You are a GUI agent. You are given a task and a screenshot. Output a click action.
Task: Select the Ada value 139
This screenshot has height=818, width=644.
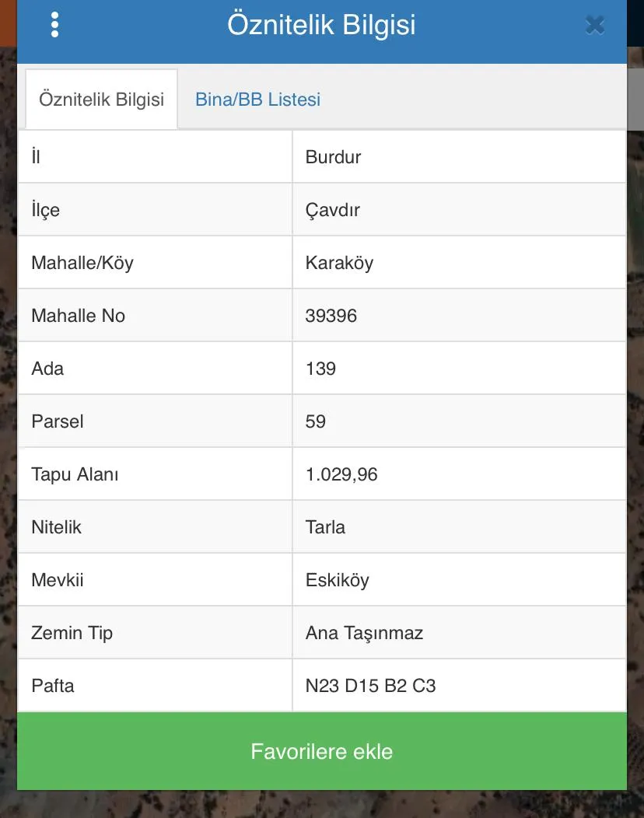(x=320, y=369)
